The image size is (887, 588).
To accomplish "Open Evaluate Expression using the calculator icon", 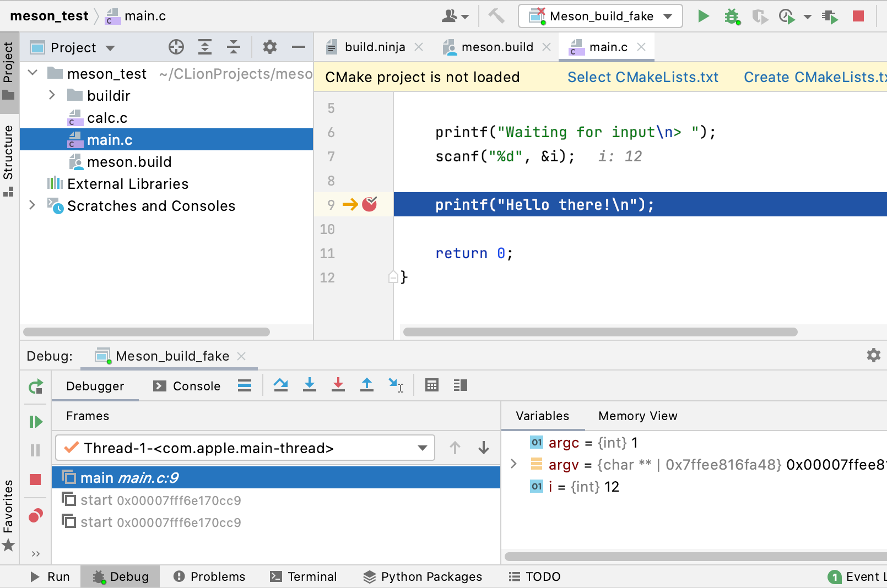I will click(x=431, y=385).
